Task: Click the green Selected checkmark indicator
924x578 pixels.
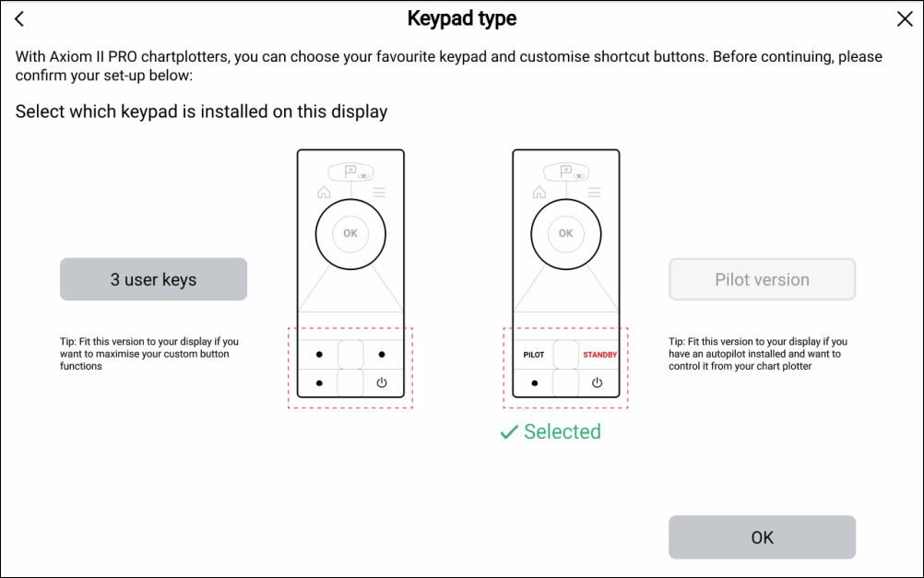Action: coord(509,432)
